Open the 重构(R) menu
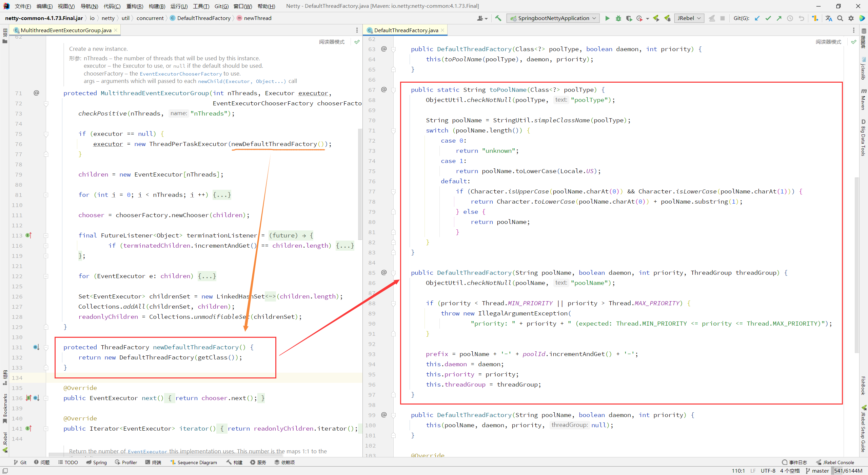Image resolution: width=868 pixels, height=475 pixels. [135, 6]
